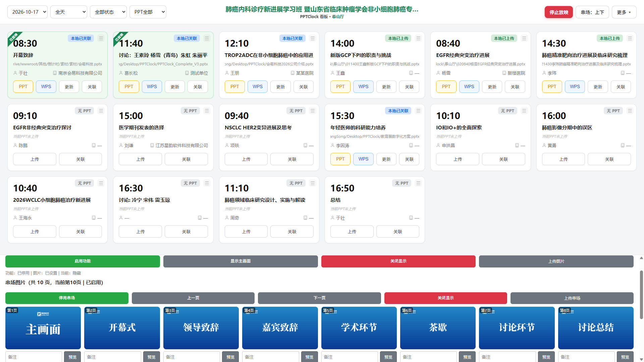The width and height of the screenshot is (644, 362).
Task: Open the date dropdown 2026-10-17
Action: pyautogui.click(x=28, y=12)
